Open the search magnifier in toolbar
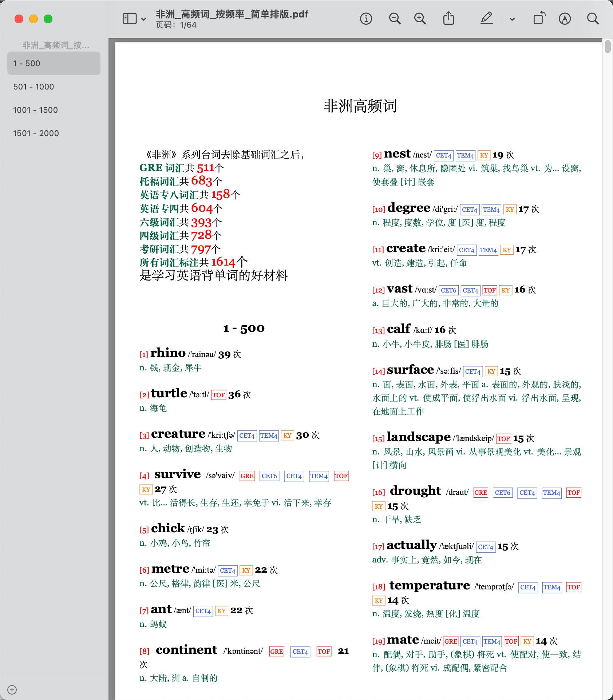Viewport: 613px width, 700px height. point(593,19)
